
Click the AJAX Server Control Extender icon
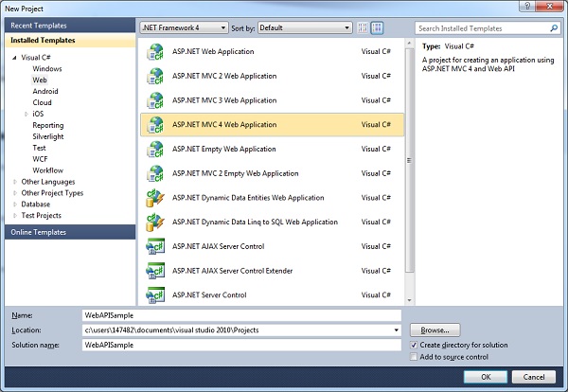pyautogui.click(x=155, y=271)
